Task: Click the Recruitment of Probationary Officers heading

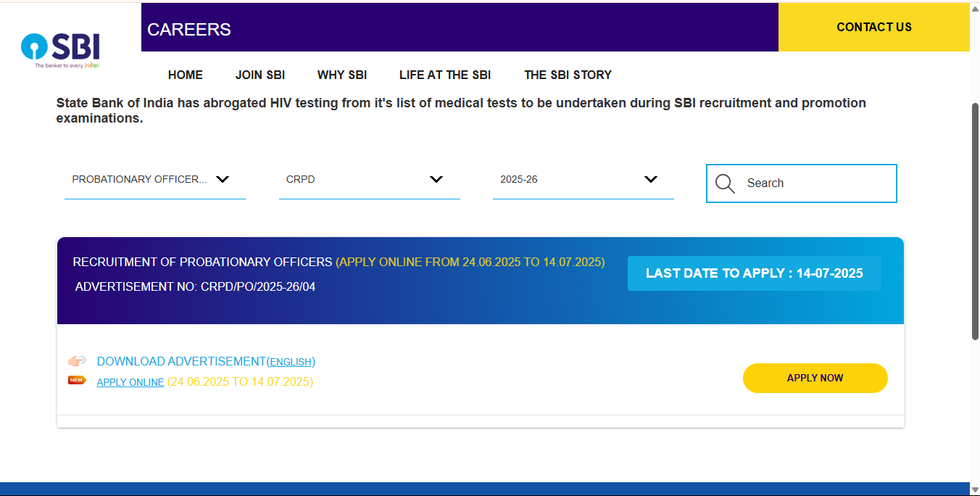Action: [203, 262]
